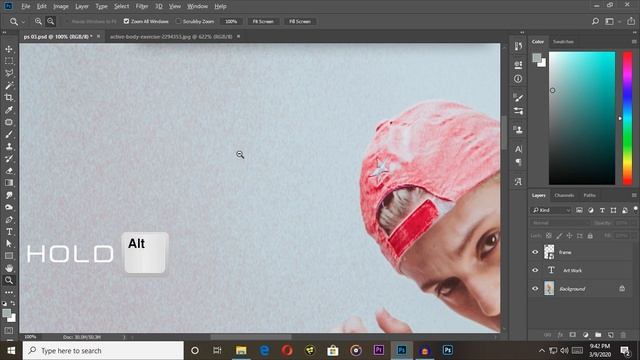Toggle lock transparent pixels
Screen dimensions: 640x360
(x=549, y=236)
